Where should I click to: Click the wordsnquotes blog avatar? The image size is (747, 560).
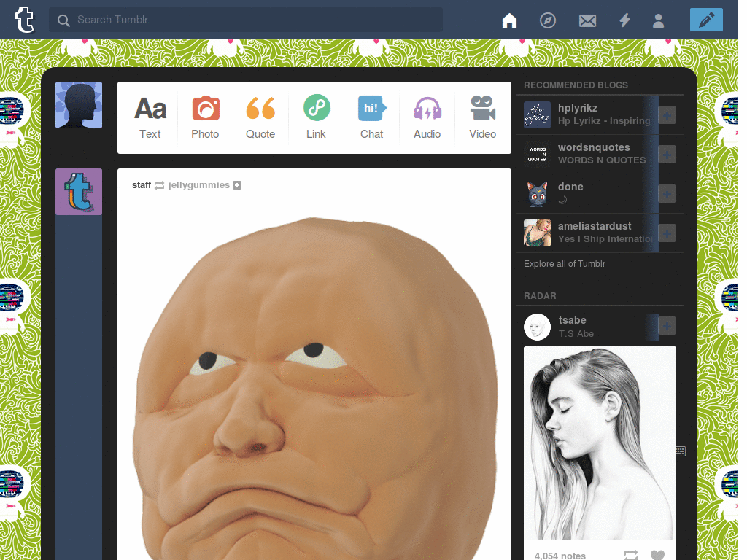[x=537, y=155]
